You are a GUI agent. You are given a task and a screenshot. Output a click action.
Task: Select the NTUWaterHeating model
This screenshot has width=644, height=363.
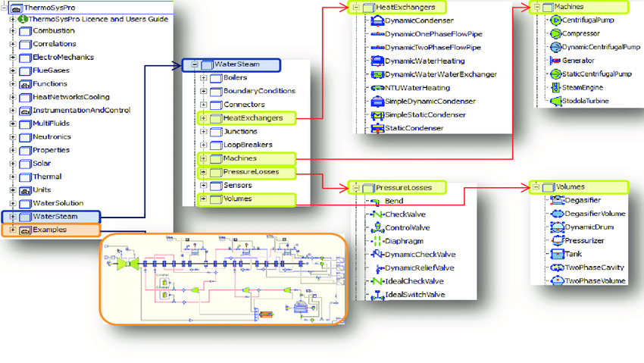[x=417, y=88]
